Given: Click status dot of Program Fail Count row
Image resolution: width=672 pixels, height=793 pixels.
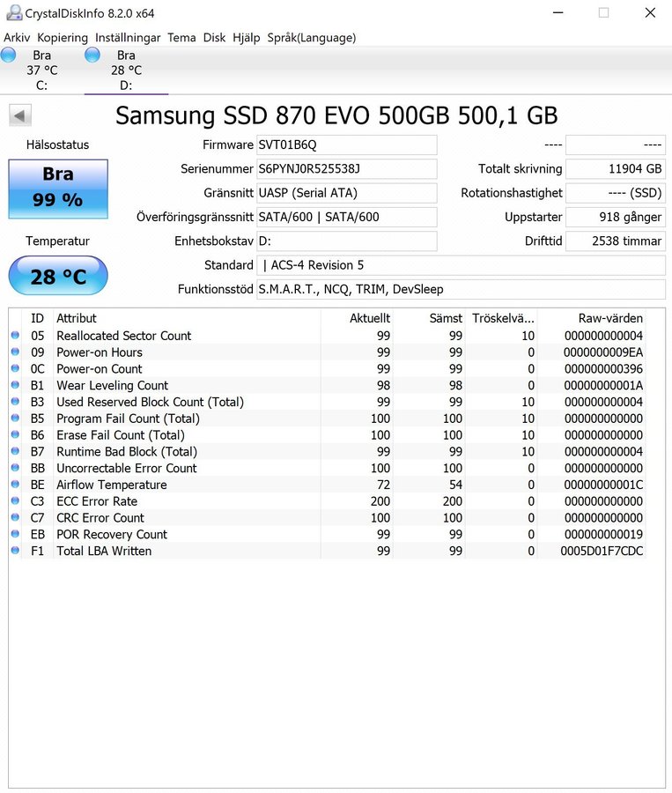Looking at the screenshot, I should point(15,418).
